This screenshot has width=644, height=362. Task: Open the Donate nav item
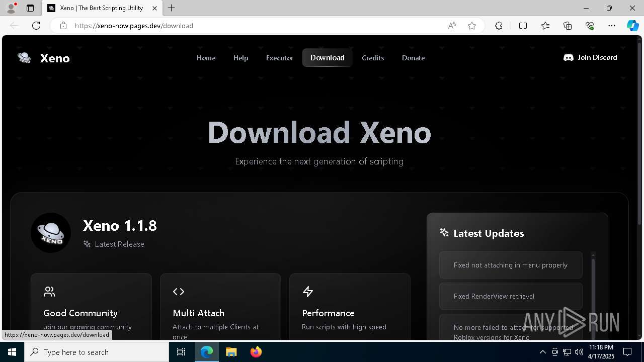point(413,58)
